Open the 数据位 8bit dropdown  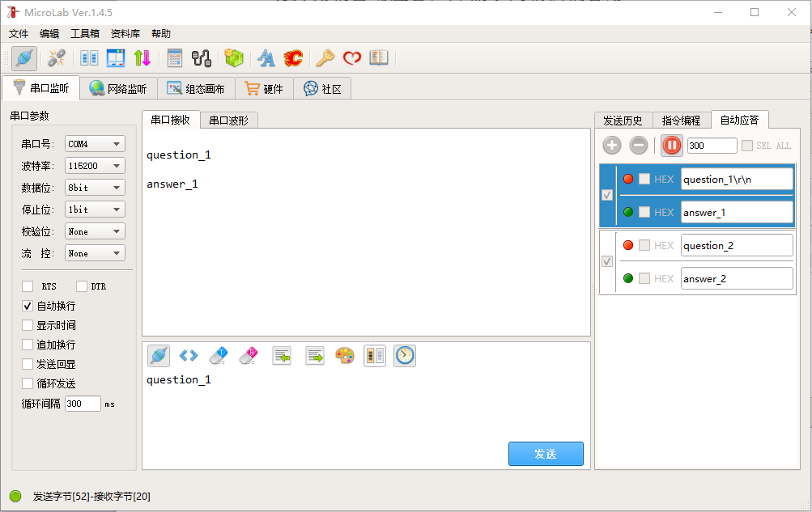tap(95, 187)
